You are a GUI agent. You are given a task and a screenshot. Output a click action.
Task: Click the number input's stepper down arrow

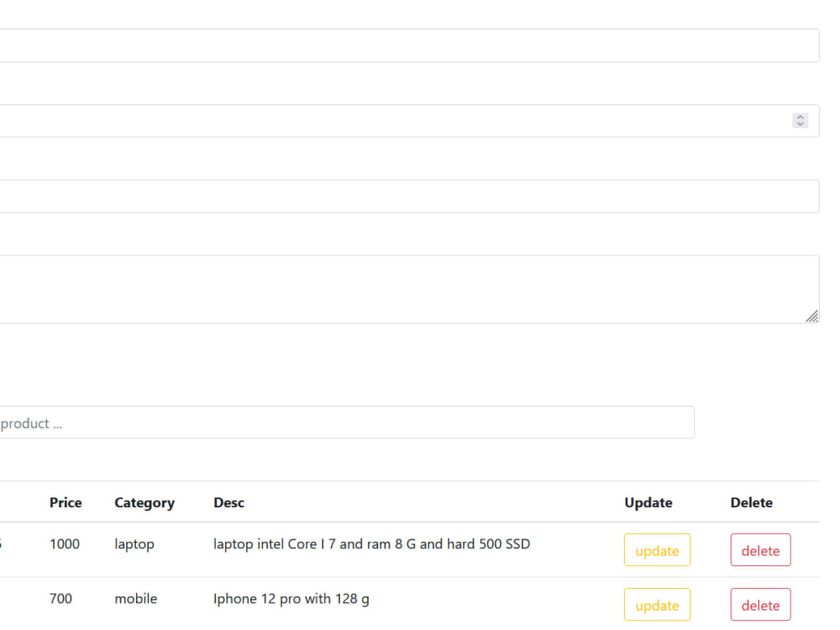point(800,123)
